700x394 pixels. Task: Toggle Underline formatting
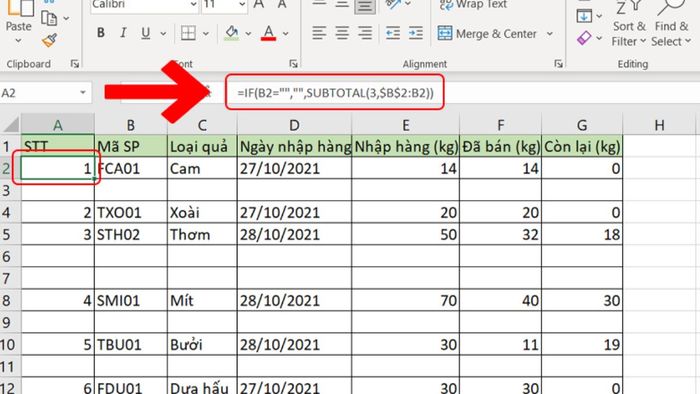coord(146,33)
